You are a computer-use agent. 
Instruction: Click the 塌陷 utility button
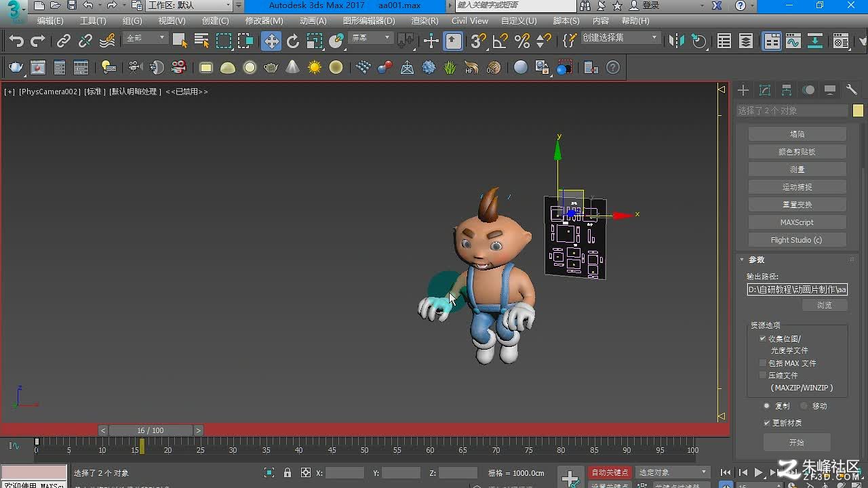(x=797, y=134)
